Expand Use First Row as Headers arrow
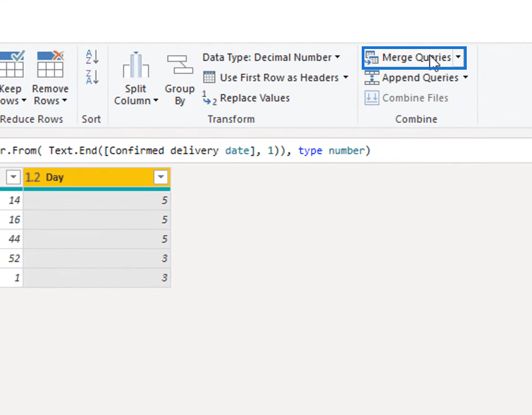This screenshot has height=415, width=532. coord(345,77)
